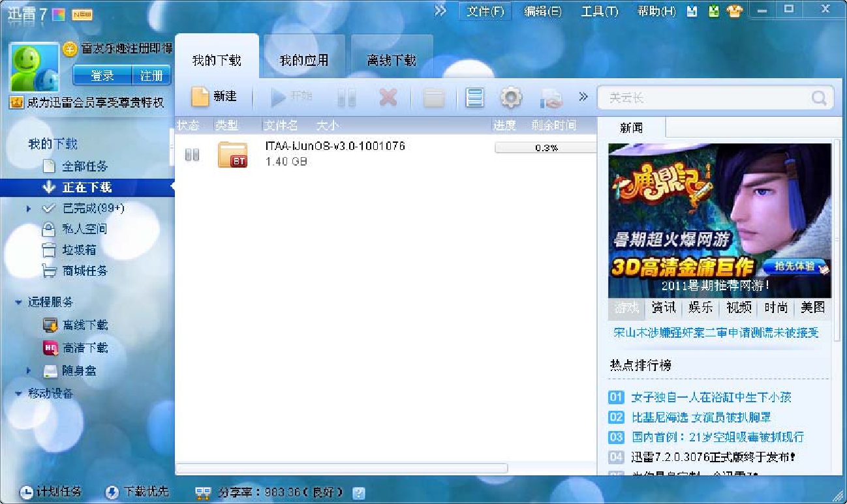Switch to 资讯 news category
Screen dimensions: 847x504
[664, 308]
